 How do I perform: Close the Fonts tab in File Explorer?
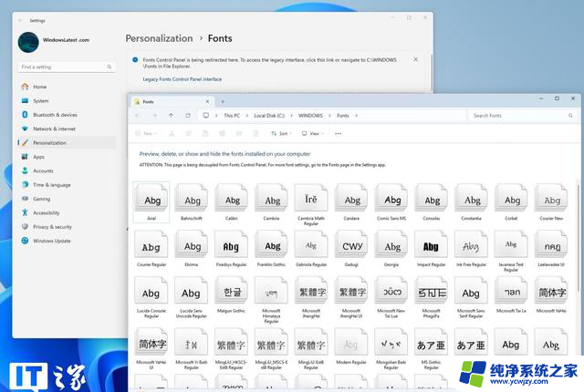click(207, 101)
